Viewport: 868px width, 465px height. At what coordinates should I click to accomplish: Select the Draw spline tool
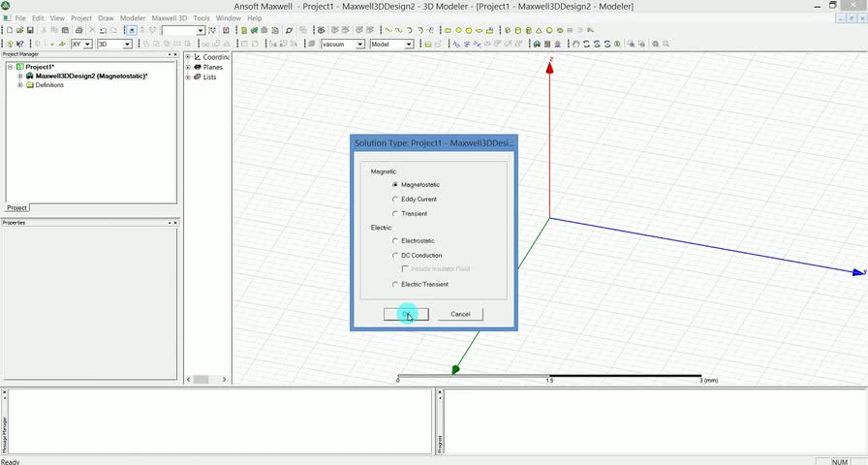[x=398, y=30]
